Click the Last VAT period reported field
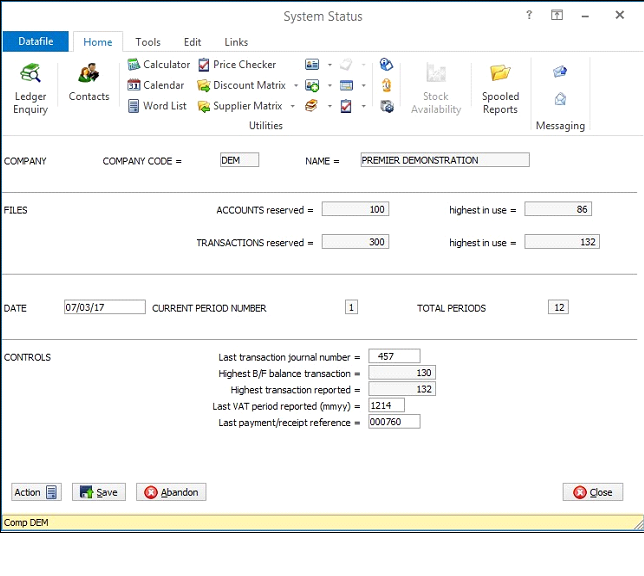Screen dimensions: 644x576 (386, 406)
